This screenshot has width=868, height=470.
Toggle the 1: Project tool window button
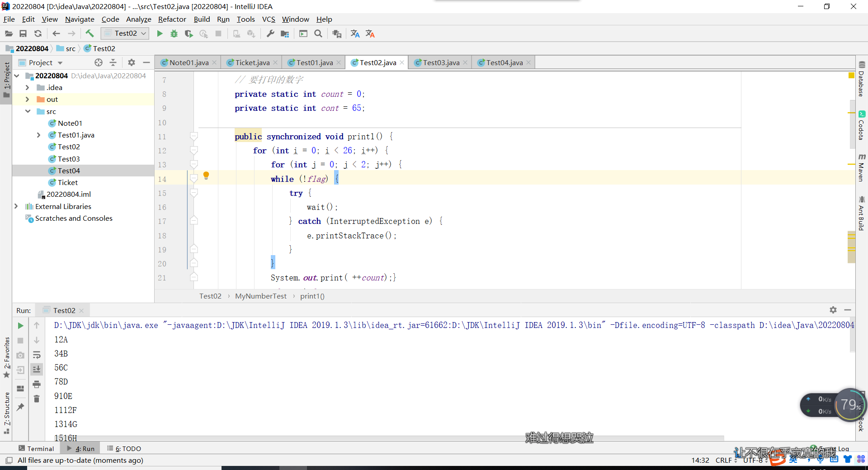(6, 80)
